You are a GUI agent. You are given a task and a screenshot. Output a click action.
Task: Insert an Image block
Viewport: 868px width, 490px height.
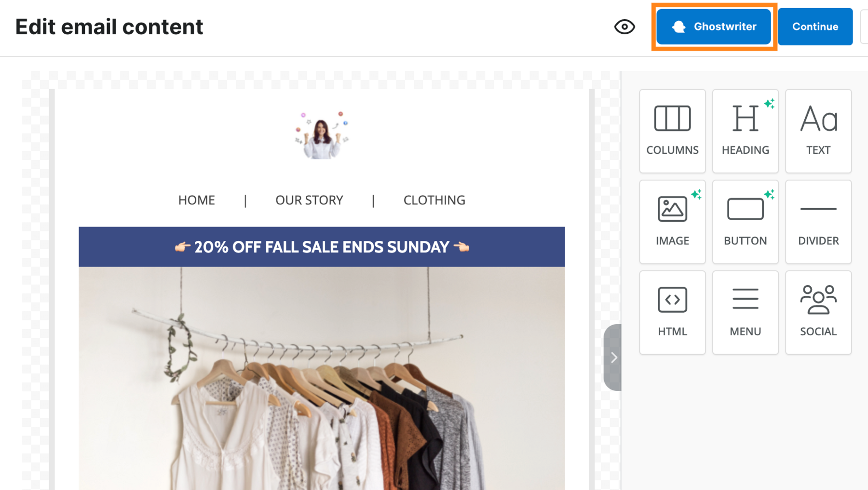point(672,222)
